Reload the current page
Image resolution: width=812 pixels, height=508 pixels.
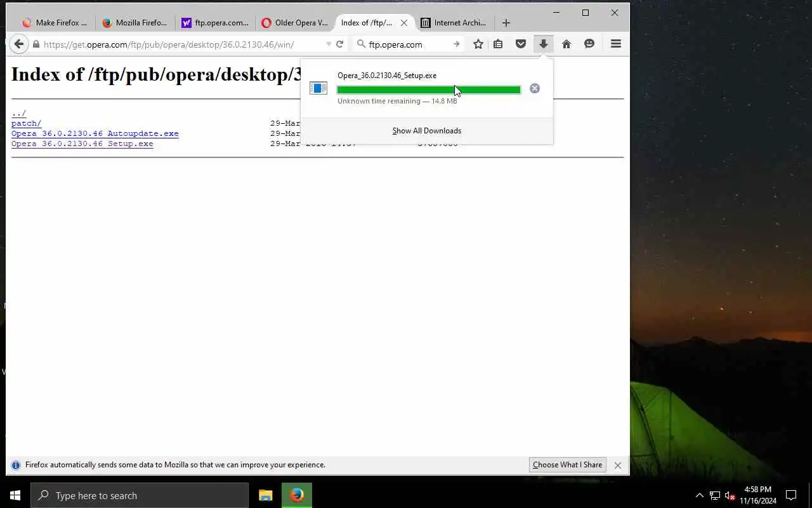coord(339,44)
